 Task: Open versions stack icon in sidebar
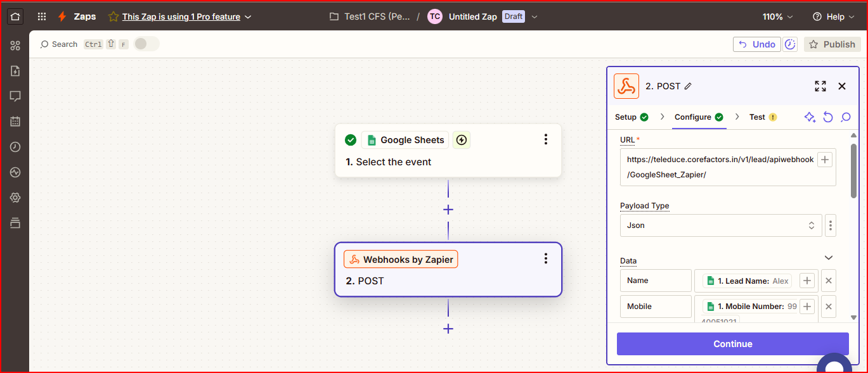point(15,223)
